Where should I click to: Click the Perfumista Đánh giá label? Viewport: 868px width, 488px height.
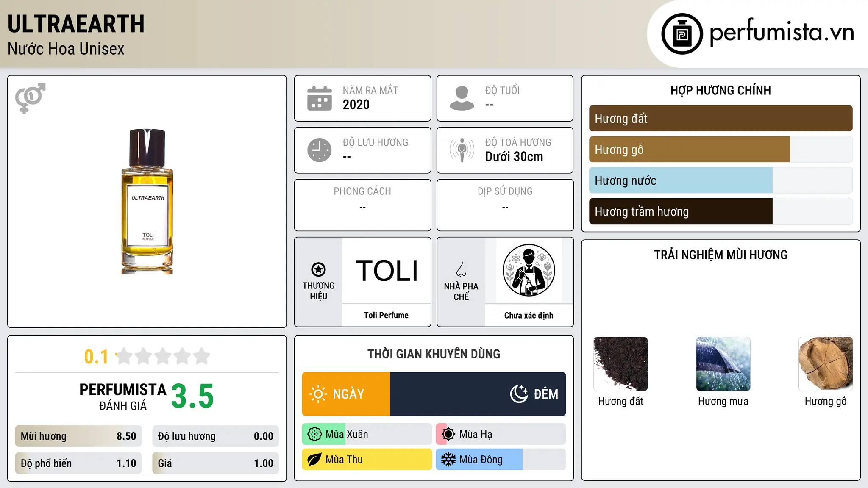[x=123, y=397]
